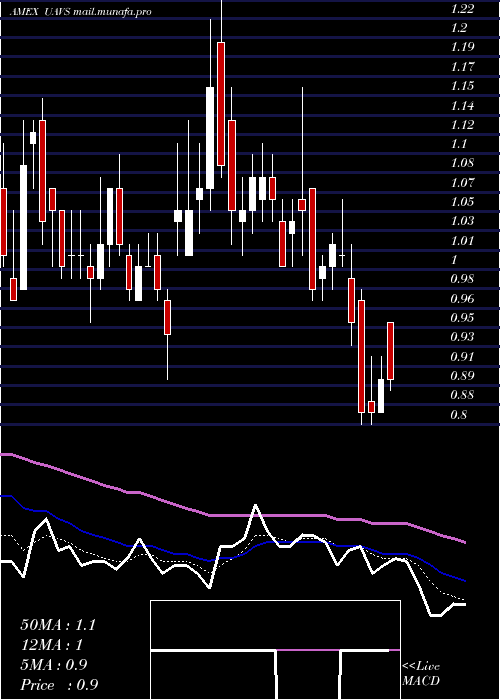This screenshot has width=500, height=700.
Task: Click the 5MA : 0.9 readout
Action: click(54, 665)
